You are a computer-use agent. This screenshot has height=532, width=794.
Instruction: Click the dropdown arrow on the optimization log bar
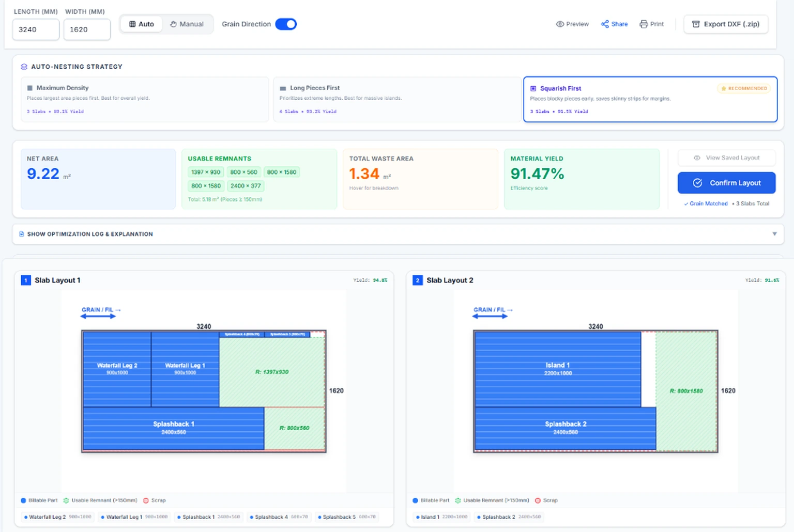774,234
